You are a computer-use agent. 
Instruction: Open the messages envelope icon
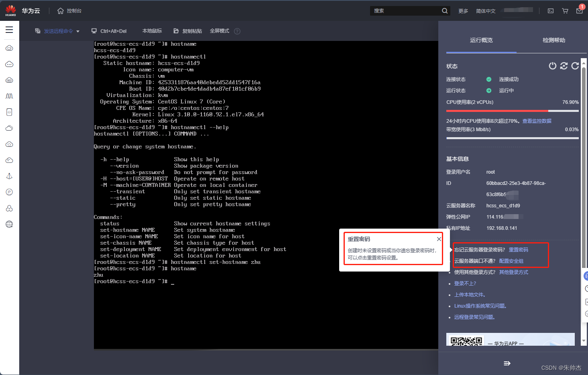(580, 11)
